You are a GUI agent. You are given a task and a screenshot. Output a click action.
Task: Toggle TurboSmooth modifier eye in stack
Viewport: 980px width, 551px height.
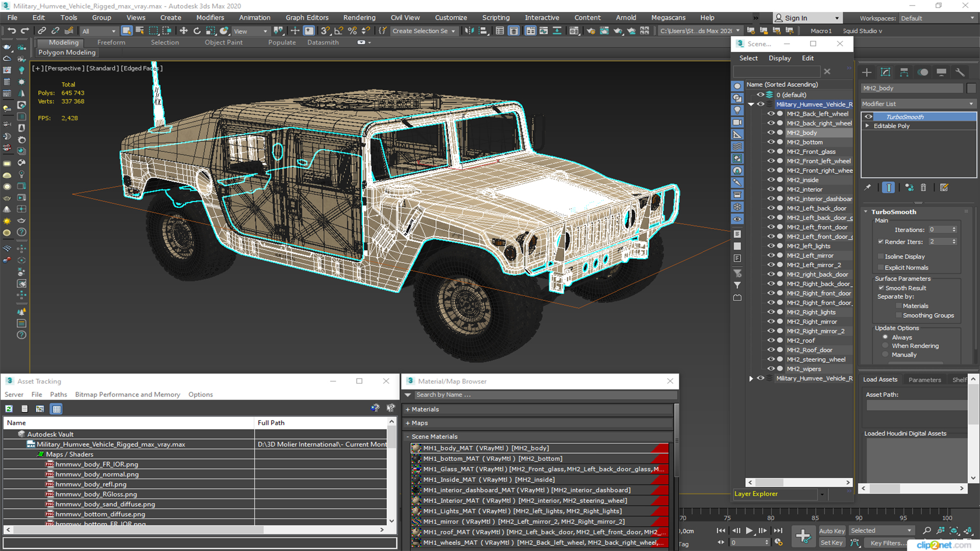coord(869,117)
